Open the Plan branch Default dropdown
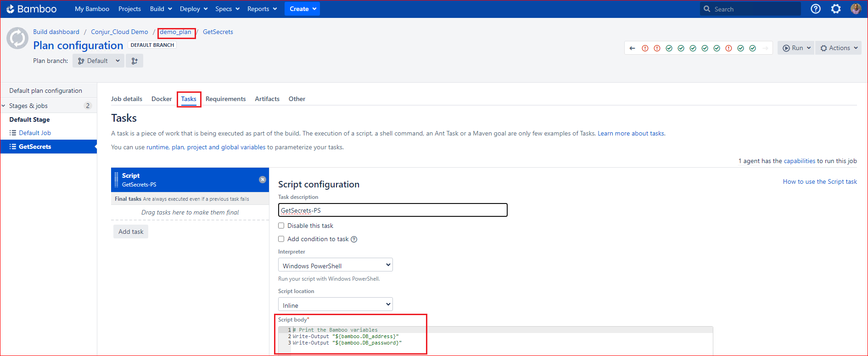This screenshot has width=868, height=356. click(x=98, y=61)
